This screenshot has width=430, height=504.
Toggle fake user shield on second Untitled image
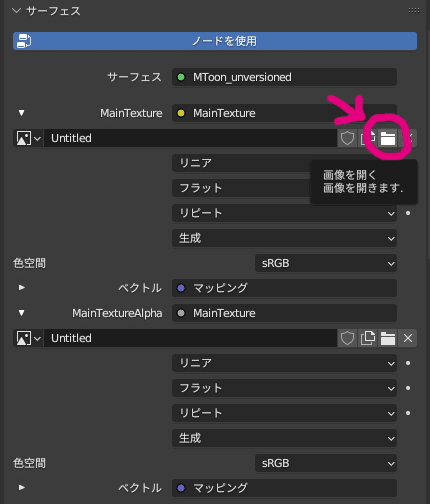tap(347, 338)
